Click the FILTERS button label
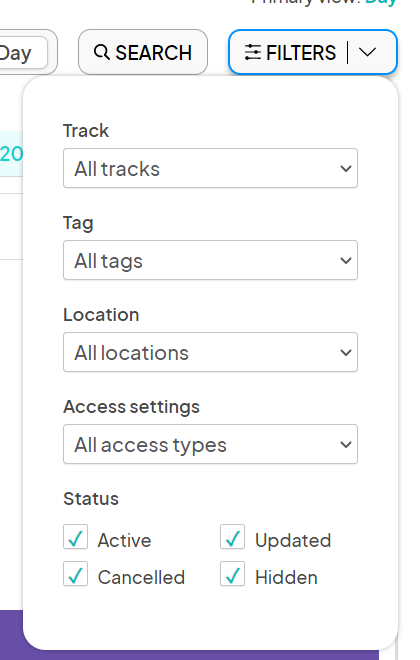The width and height of the screenshot is (420, 660). 301,53
